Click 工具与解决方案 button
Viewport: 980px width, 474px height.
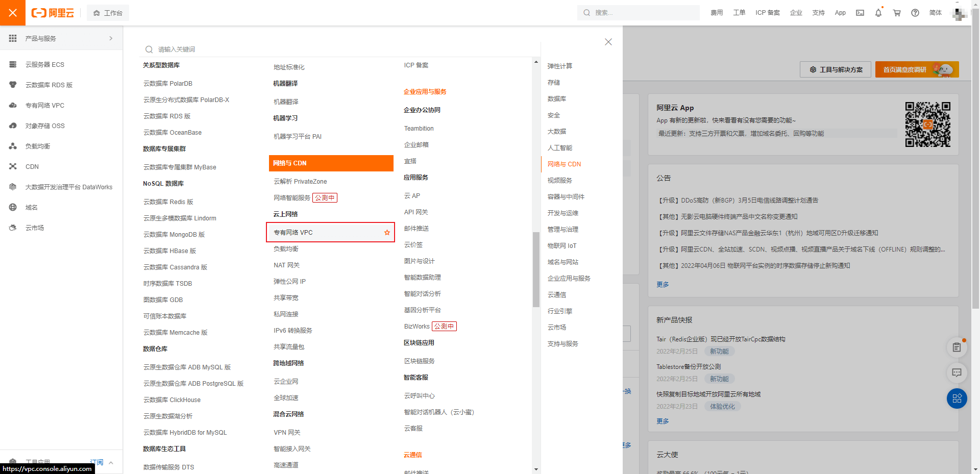coord(836,69)
